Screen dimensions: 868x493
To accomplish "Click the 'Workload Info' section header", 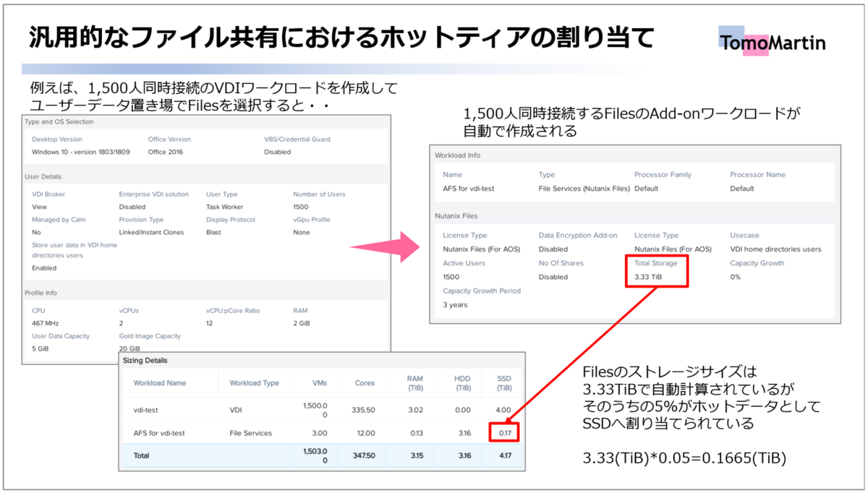I will (457, 155).
